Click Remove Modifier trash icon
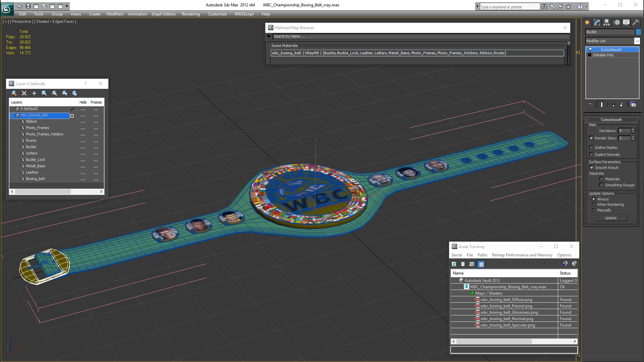The width and height of the screenshot is (644, 362). (x=622, y=105)
